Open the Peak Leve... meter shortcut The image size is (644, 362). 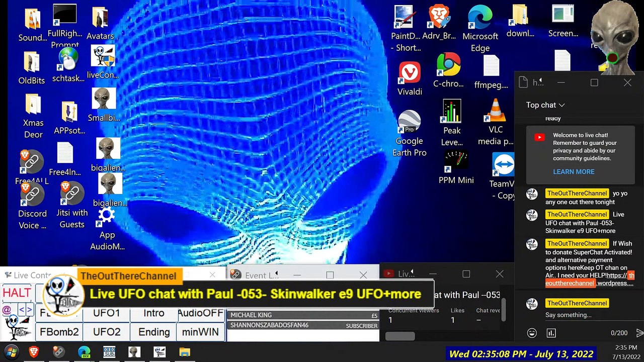[x=452, y=124]
